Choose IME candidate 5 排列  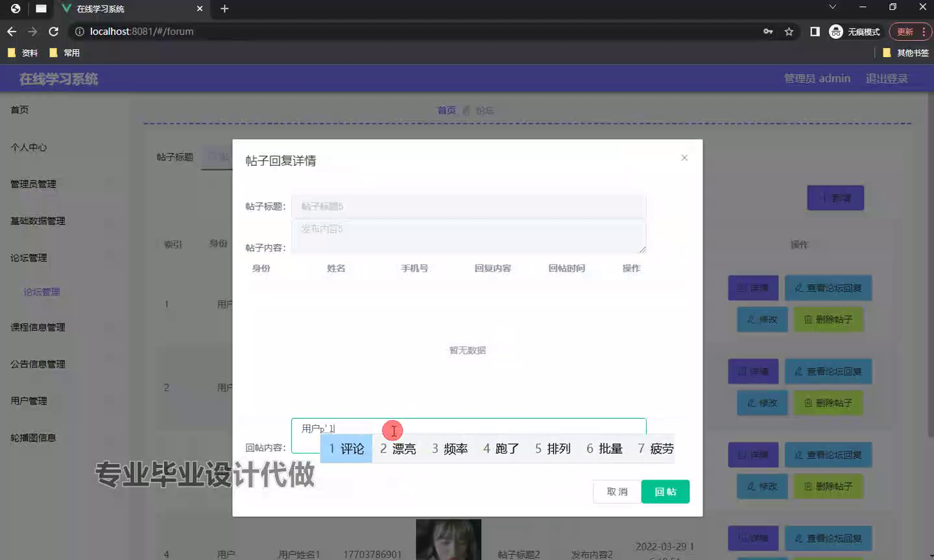[553, 449]
